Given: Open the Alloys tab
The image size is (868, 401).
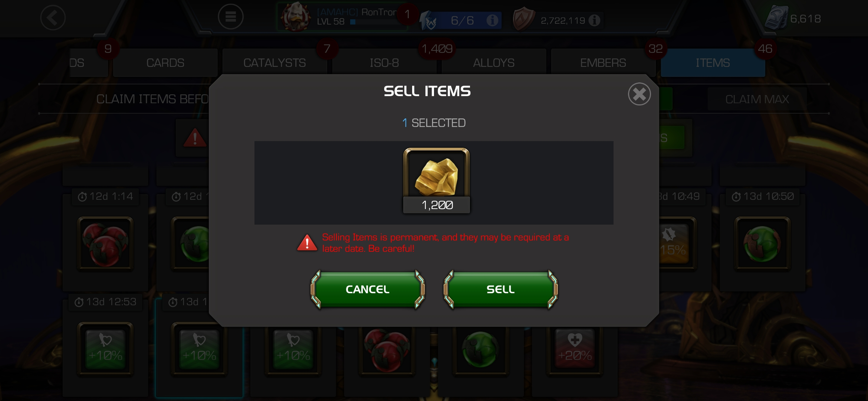Looking at the screenshot, I should pos(494,63).
